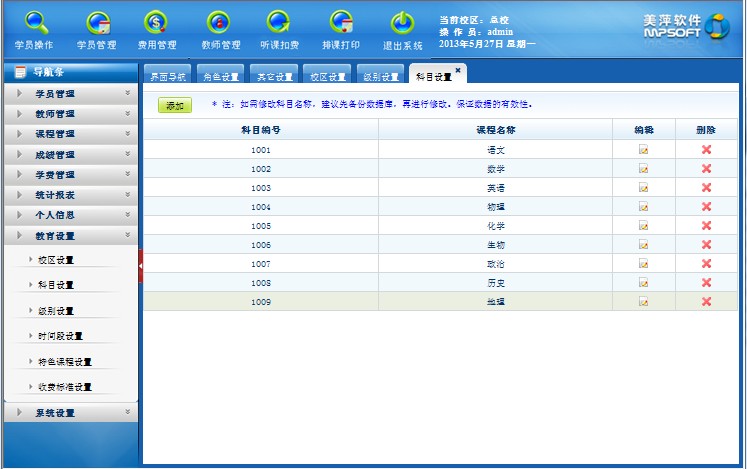
Task: Click the red sidebar collapse handle
Action: (x=140, y=263)
